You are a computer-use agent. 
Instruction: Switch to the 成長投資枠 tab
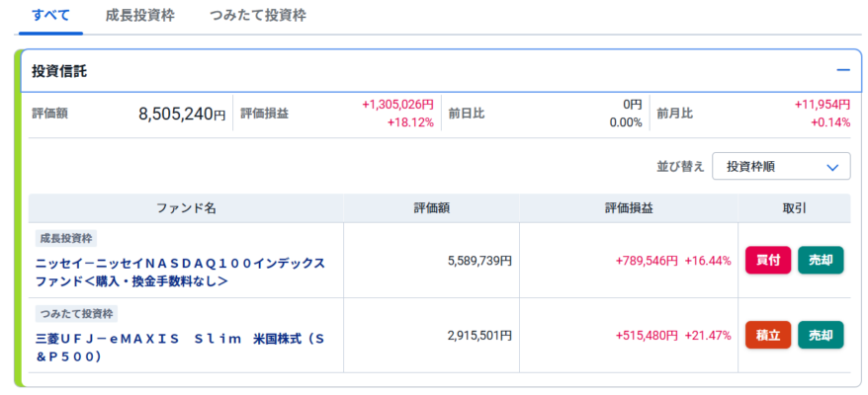[x=140, y=16]
